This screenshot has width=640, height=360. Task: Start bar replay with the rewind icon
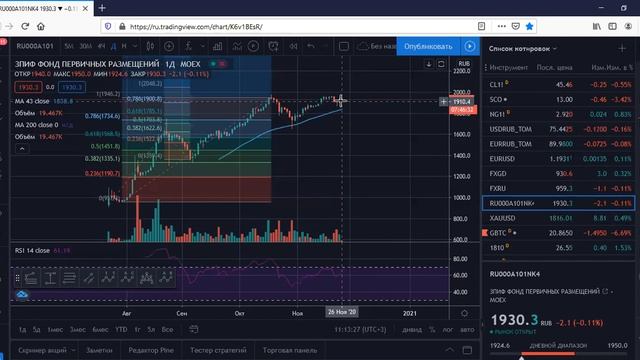[293, 46]
